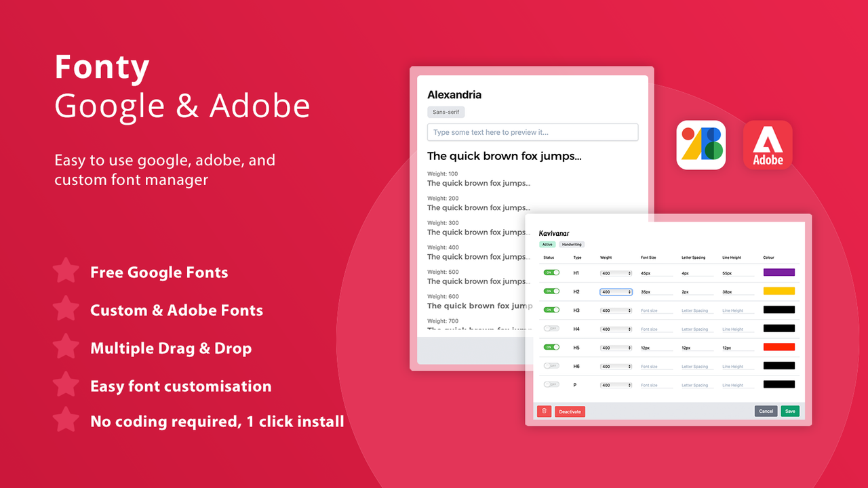Viewport: 868px width, 488px height.
Task: Open the H1 weight dropdown
Action: pyautogui.click(x=616, y=273)
